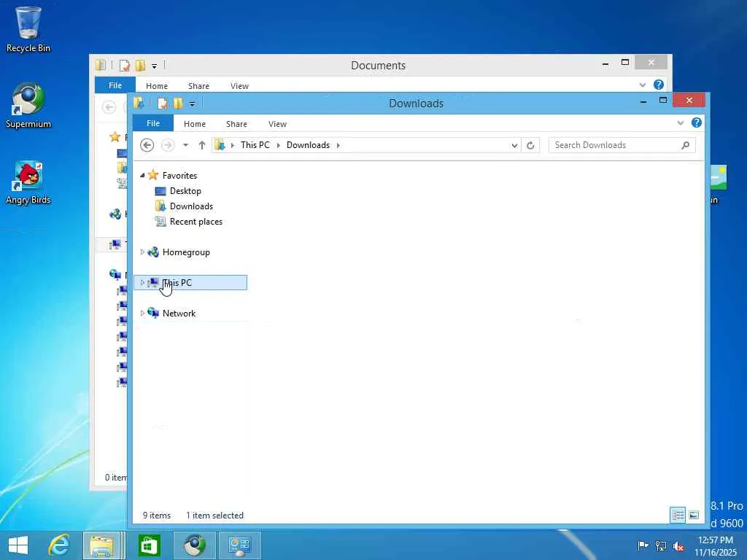Open the Start button on taskbar
747x560 pixels.
pos(18,545)
